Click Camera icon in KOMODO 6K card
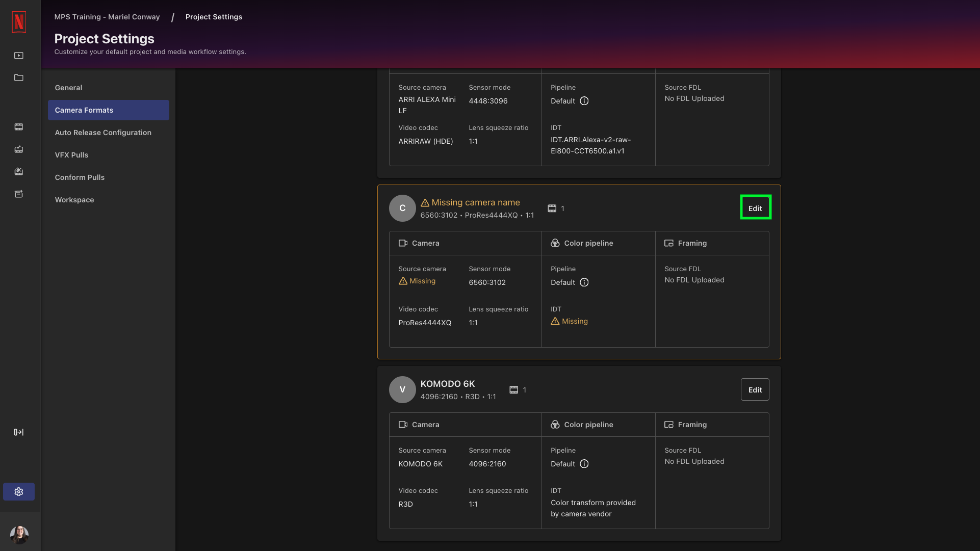 pos(403,425)
